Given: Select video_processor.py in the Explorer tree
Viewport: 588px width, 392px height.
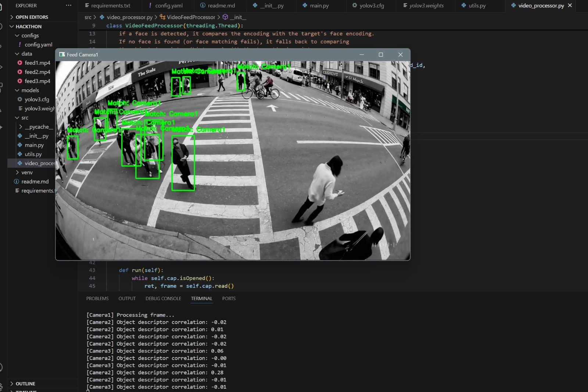Looking at the screenshot, I should coord(39,163).
